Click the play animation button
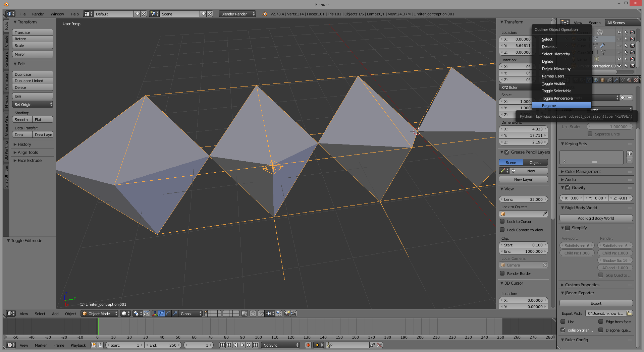The width and height of the screenshot is (644, 352). point(242,345)
